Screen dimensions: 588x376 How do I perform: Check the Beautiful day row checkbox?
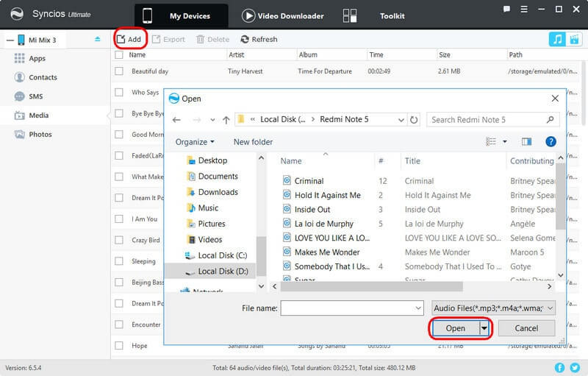[119, 71]
